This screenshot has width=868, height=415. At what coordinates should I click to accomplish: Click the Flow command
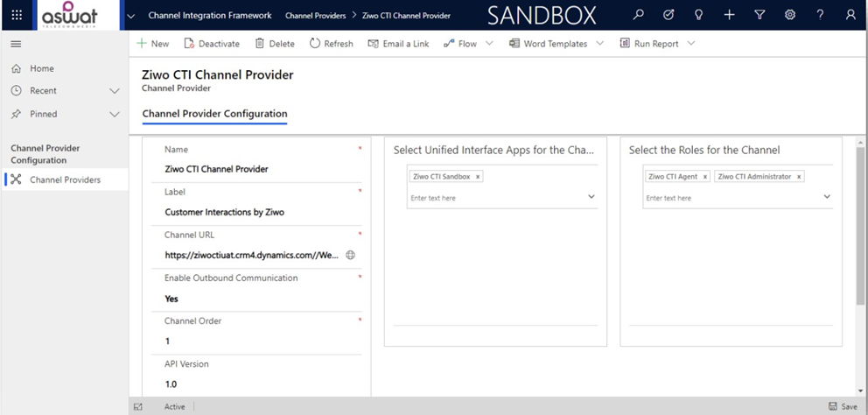point(460,44)
